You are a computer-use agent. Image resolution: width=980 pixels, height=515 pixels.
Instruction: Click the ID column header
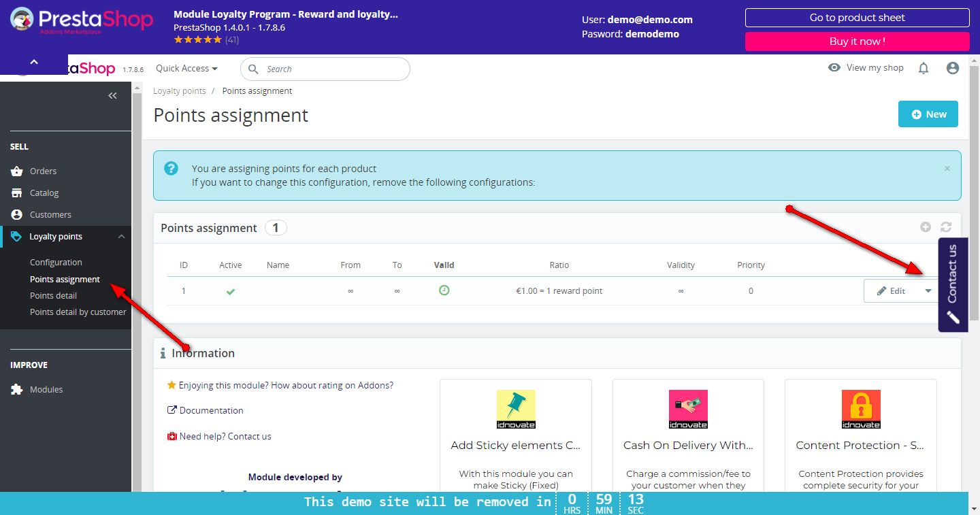click(x=184, y=265)
